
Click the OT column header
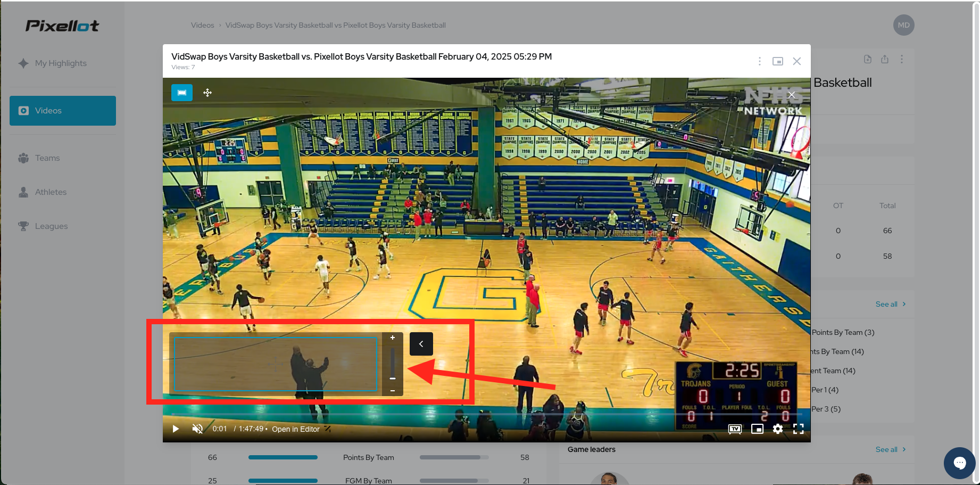point(838,205)
